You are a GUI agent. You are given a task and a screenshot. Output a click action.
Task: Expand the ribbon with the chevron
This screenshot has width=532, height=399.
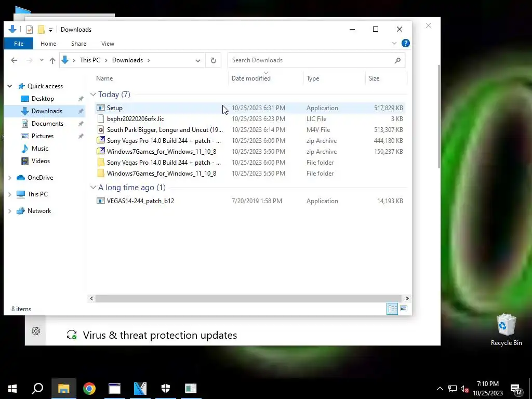(x=394, y=43)
